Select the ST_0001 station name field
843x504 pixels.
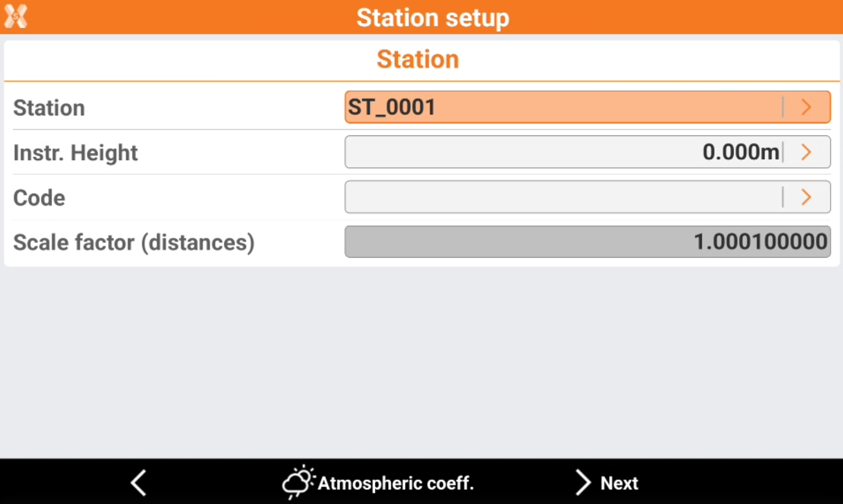[562, 107]
